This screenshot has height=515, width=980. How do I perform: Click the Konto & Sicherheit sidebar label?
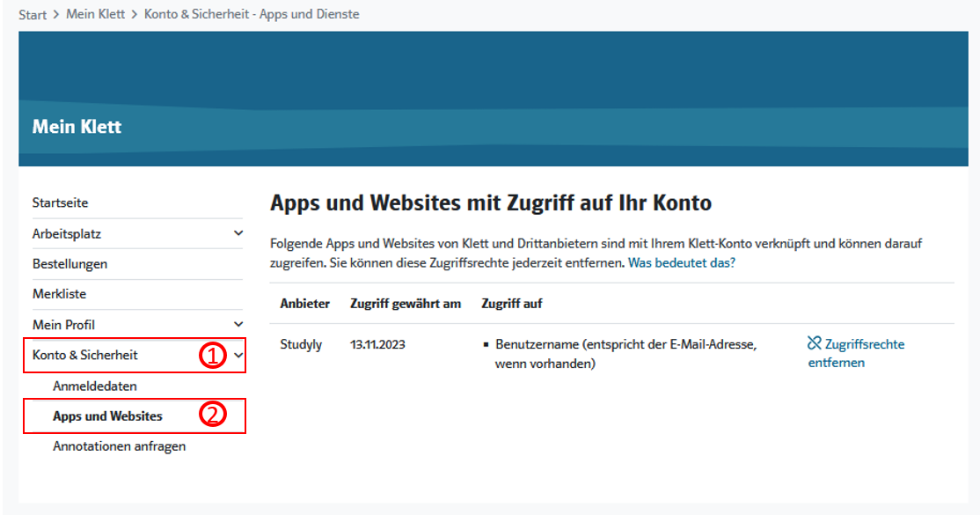84,356
